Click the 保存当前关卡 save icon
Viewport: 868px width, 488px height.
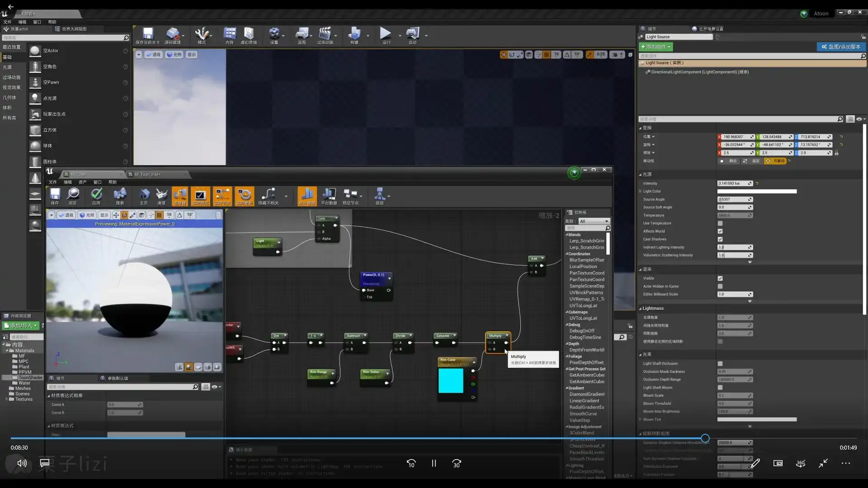pos(147,36)
